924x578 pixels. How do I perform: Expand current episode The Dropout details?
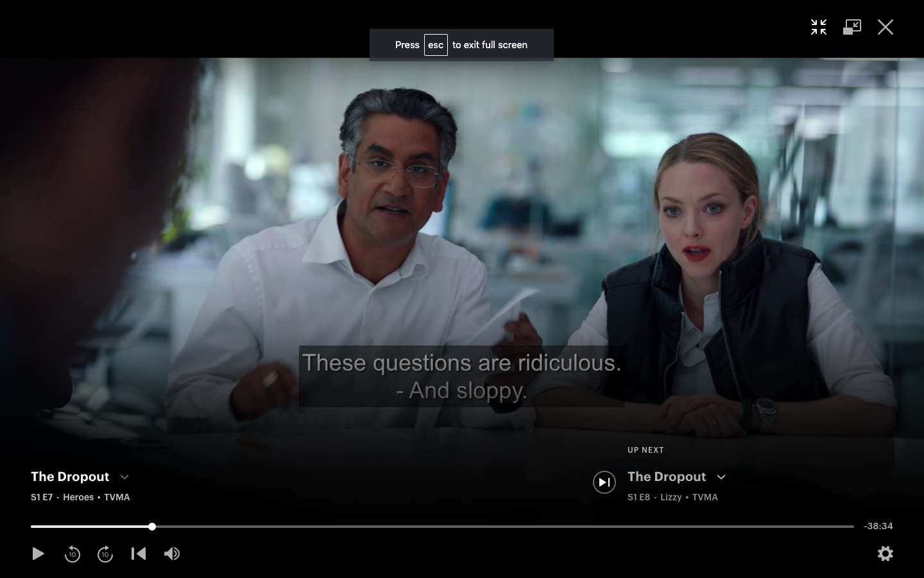point(124,477)
